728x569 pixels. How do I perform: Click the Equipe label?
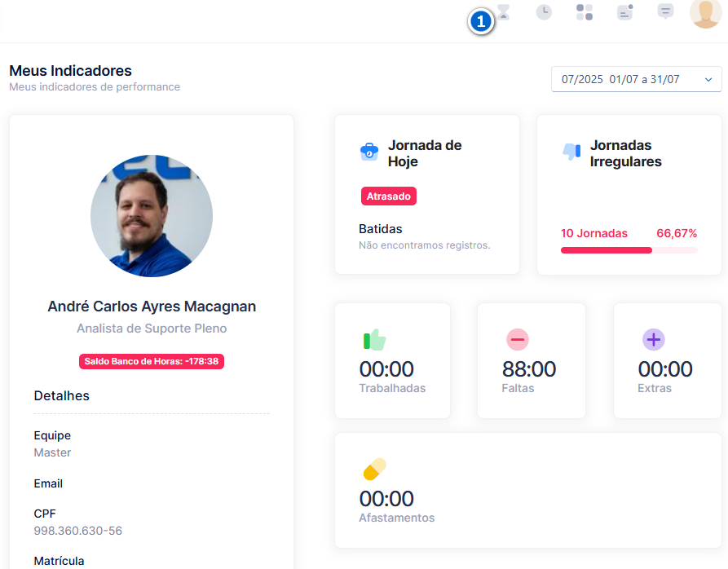tap(52, 435)
